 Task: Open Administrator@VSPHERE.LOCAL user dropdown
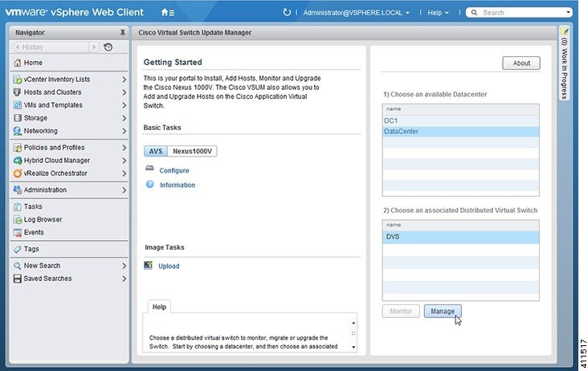356,12
